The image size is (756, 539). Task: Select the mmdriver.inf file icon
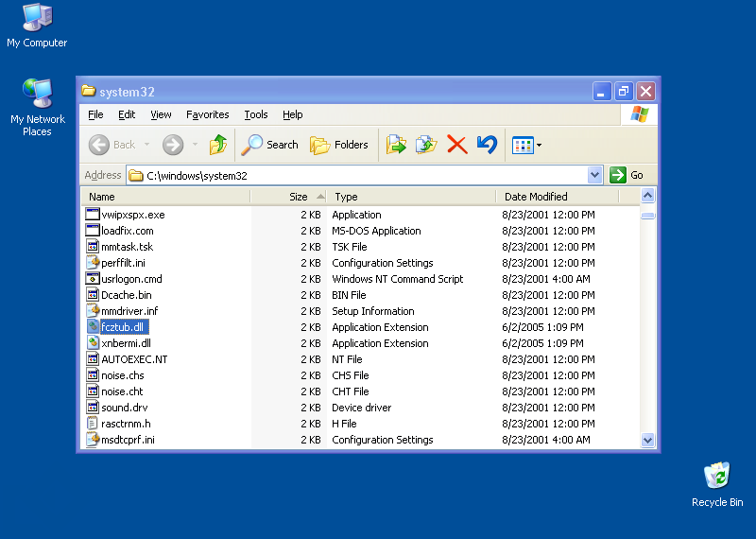click(x=92, y=311)
